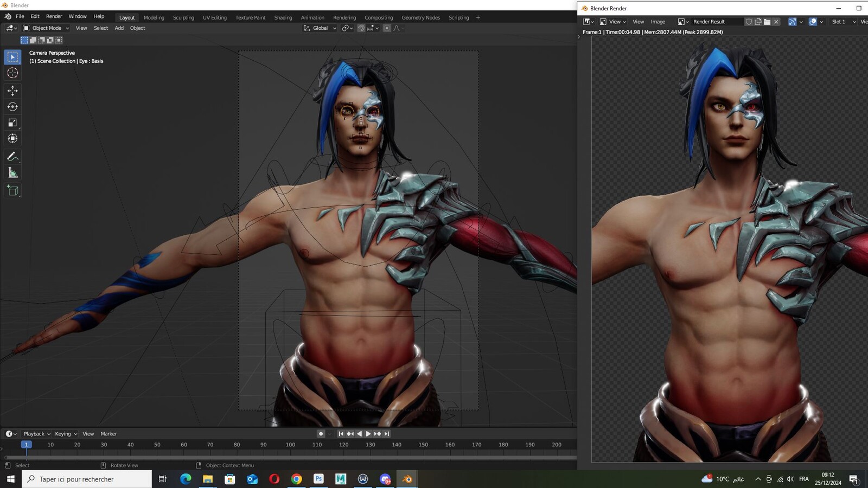The image size is (868, 488).
Task: Jump to next keyframe
Action: (378, 434)
